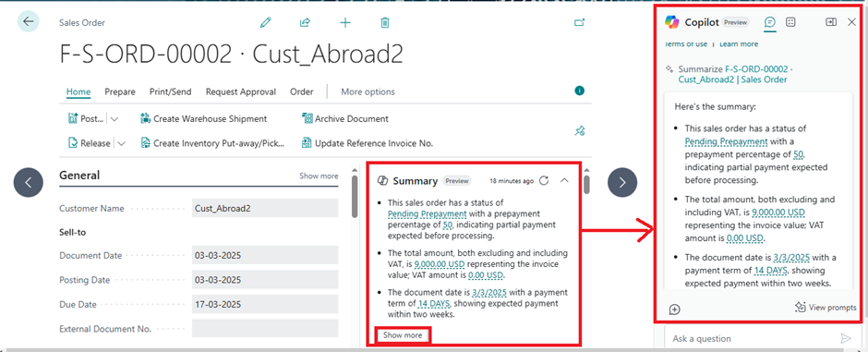Select the Home tab
Image resolution: width=868 pixels, height=352 pixels.
78,91
